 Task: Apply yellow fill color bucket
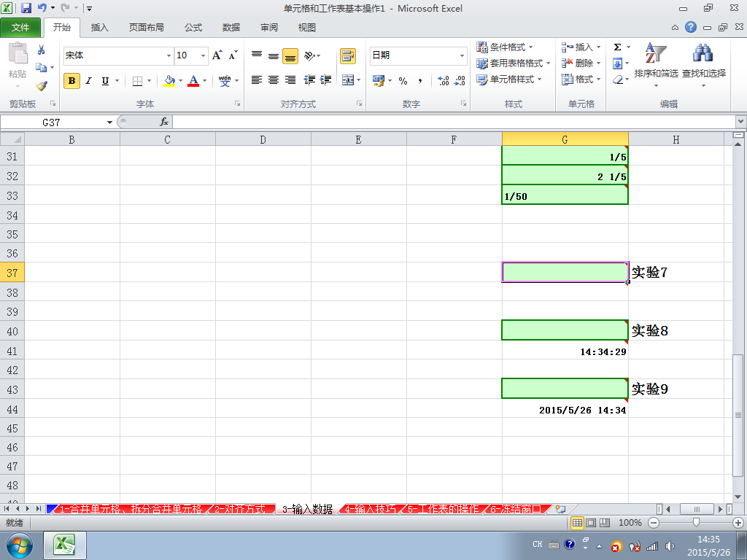pyautogui.click(x=169, y=81)
